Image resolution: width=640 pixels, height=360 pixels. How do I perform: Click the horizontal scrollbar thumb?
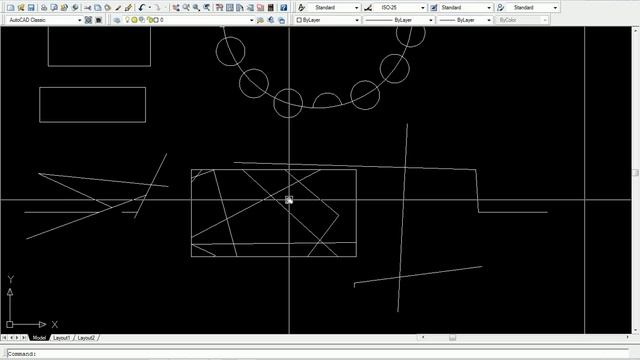[x=453, y=338]
